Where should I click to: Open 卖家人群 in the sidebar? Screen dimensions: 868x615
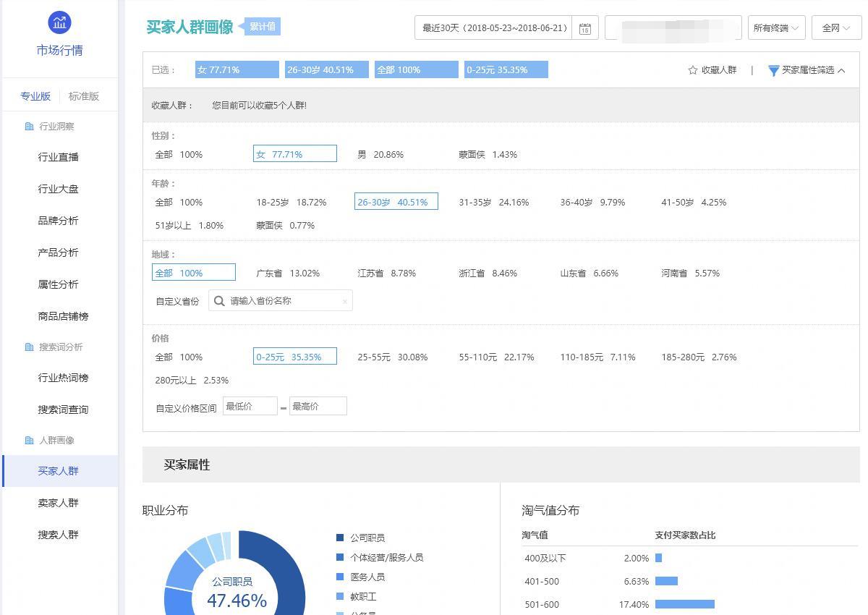[x=59, y=502]
